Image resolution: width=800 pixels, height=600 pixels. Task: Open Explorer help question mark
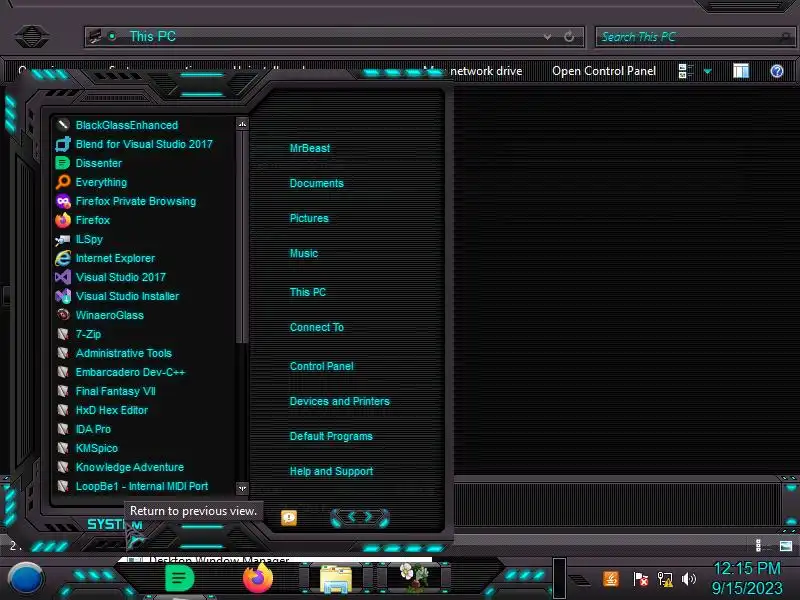pos(777,71)
